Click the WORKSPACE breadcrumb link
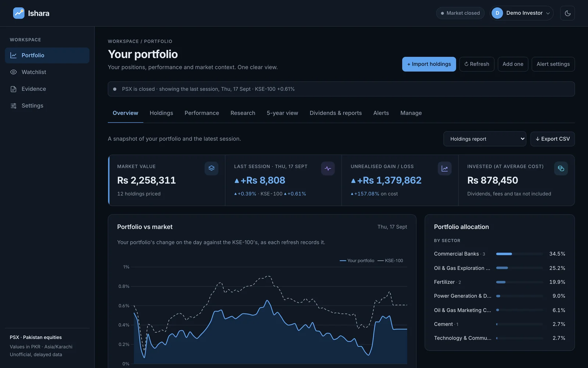 [123, 42]
